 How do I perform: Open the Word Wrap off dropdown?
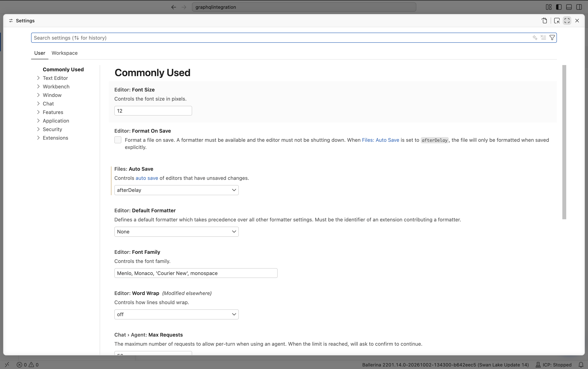[176, 314]
